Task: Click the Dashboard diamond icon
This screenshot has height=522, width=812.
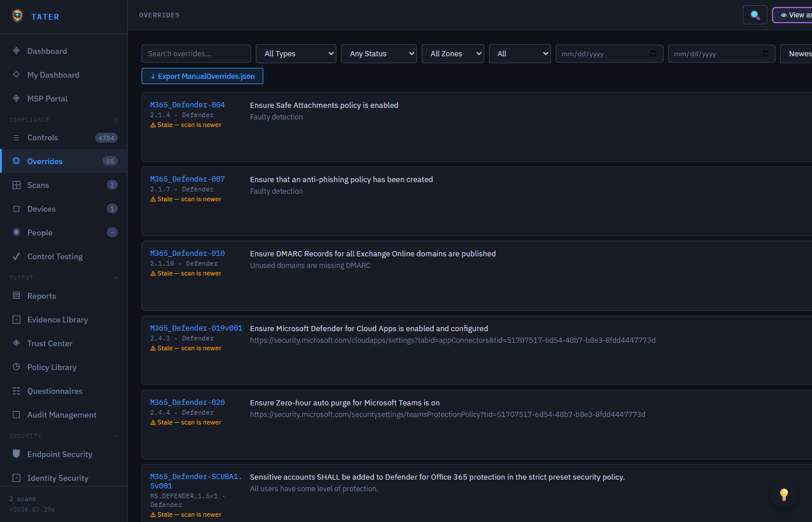Action: pos(16,51)
